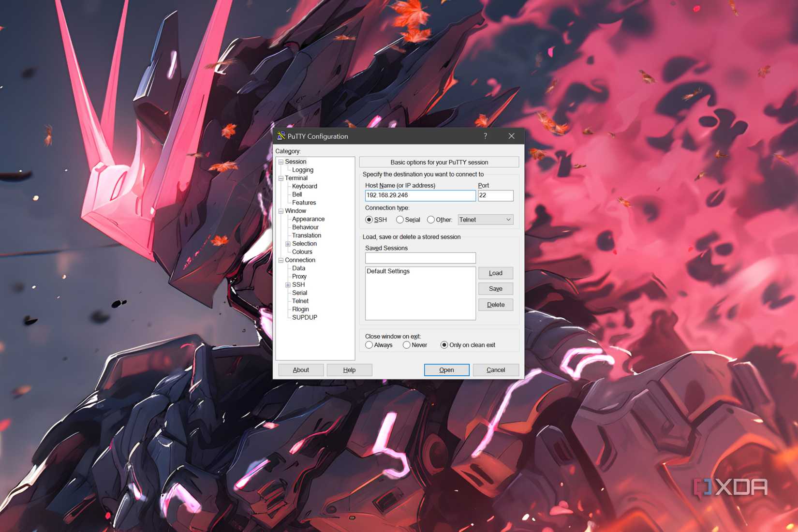Viewport: 798px width, 532px height.
Task: Open the Logging category
Action: pos(303,170)
